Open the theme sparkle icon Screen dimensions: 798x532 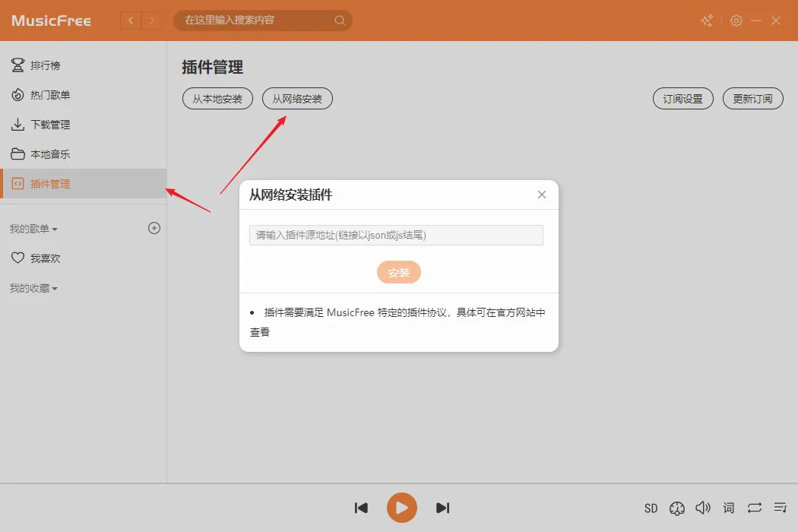[706, 21]
